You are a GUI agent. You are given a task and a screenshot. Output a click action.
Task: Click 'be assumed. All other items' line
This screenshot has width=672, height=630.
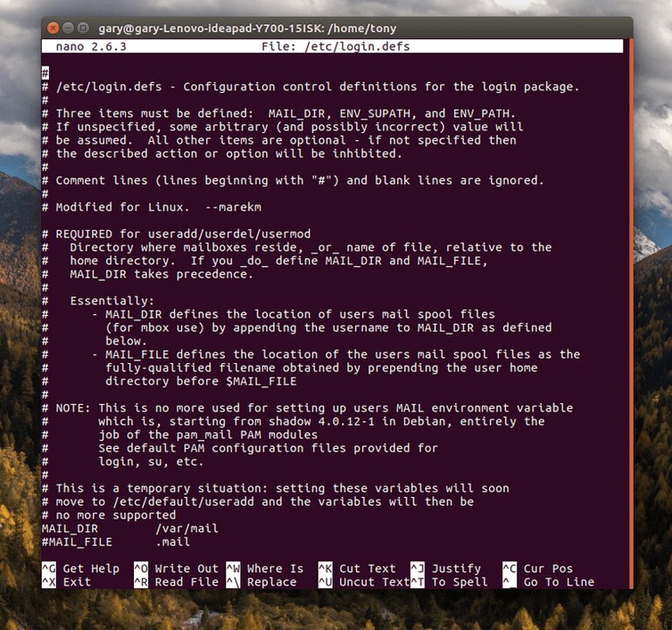click(279, 140)
